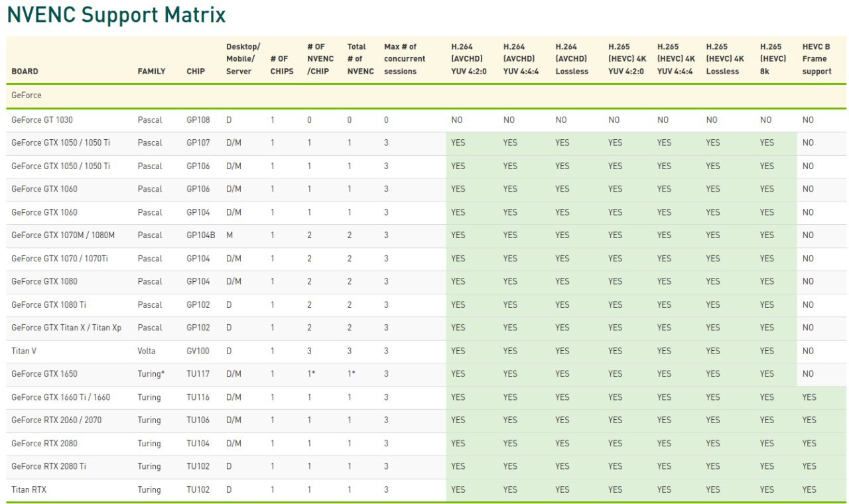This screenshot has width=849, height=504.
Task: Click the Volta family cell
Action: [x=147, y=351]
